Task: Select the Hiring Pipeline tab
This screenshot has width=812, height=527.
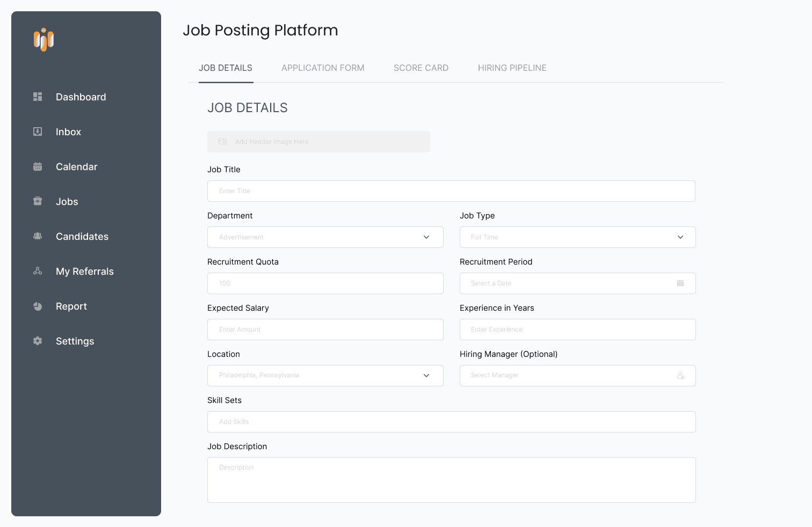Action: 511,68
